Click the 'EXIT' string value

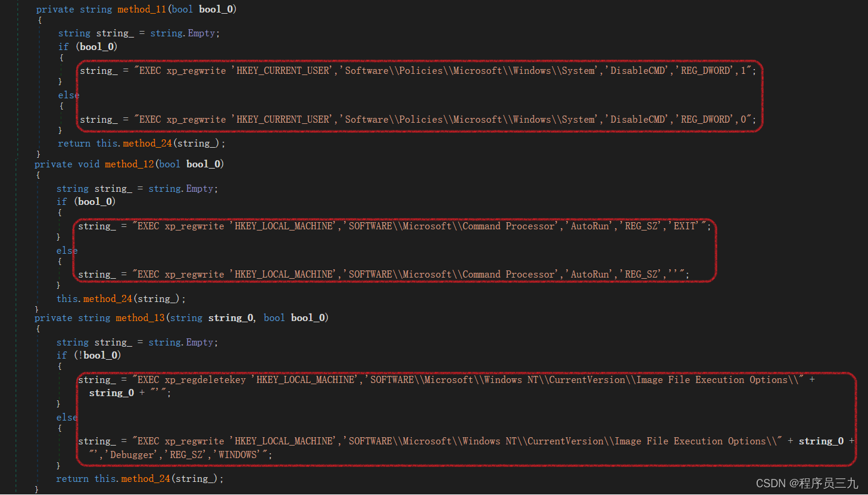(x=685, y=226)
